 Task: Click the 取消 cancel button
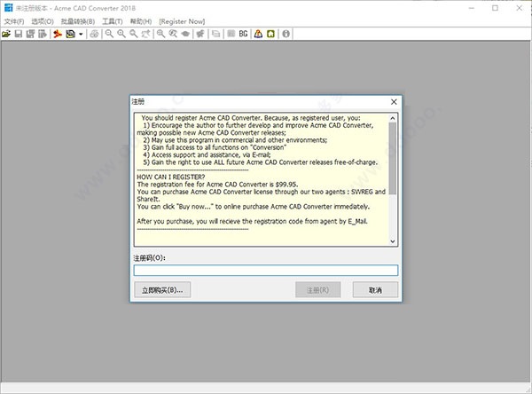click(x=375, y=290)
